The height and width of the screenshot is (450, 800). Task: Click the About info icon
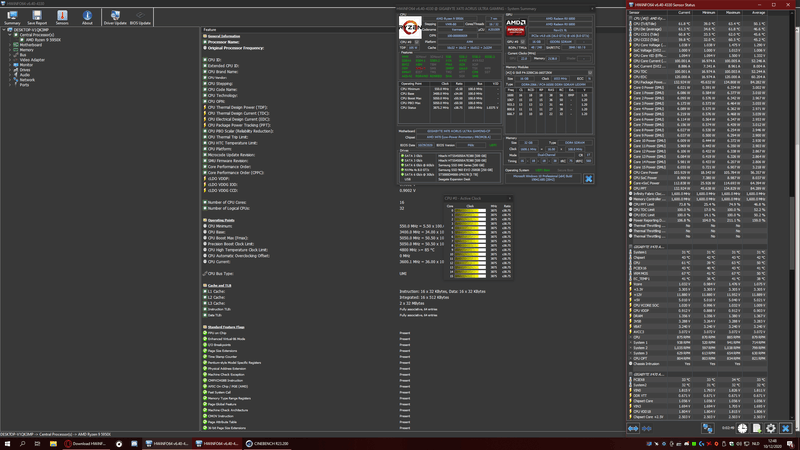click(87, 17)
